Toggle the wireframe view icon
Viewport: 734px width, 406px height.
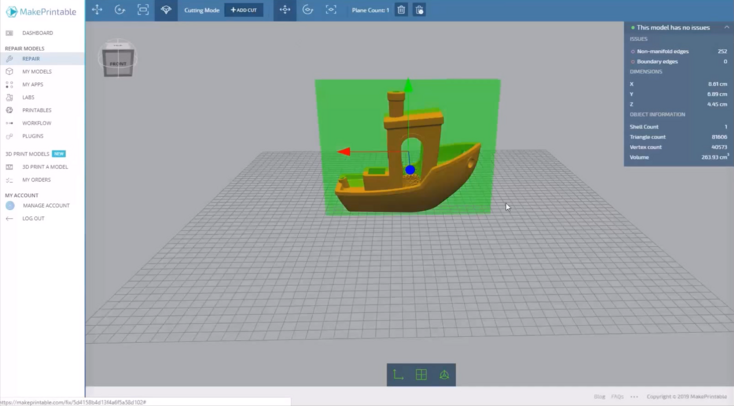[x=444, y=375]
